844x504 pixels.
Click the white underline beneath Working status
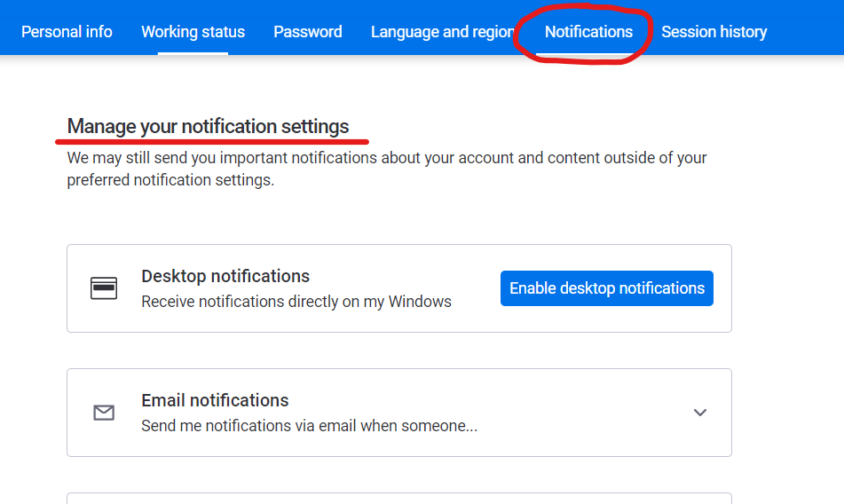point(193,53)
